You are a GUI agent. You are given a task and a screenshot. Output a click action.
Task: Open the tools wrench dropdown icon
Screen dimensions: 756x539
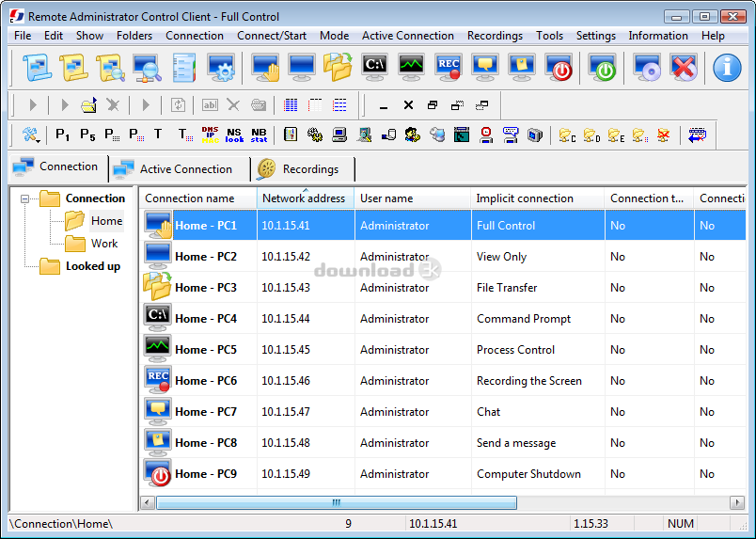point(31,135)
